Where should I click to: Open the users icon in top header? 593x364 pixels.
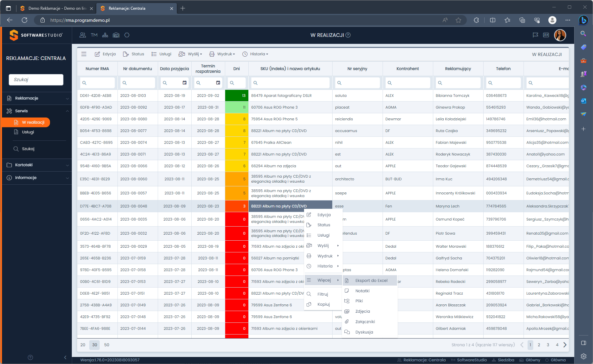pos(83,35)
